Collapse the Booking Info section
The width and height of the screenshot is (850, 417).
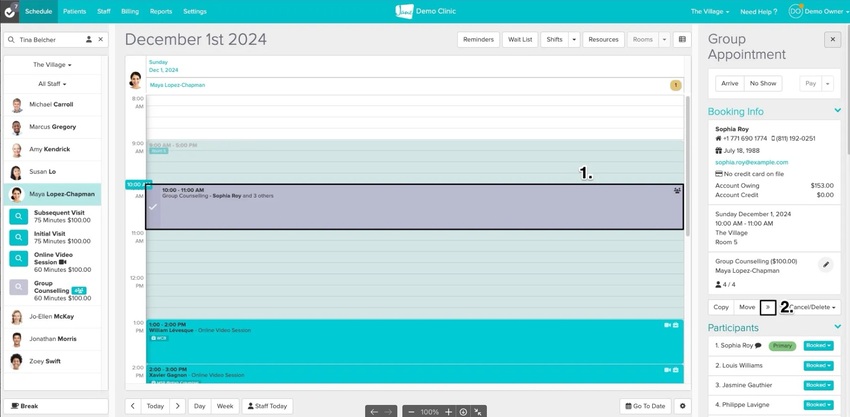(838, 111)
